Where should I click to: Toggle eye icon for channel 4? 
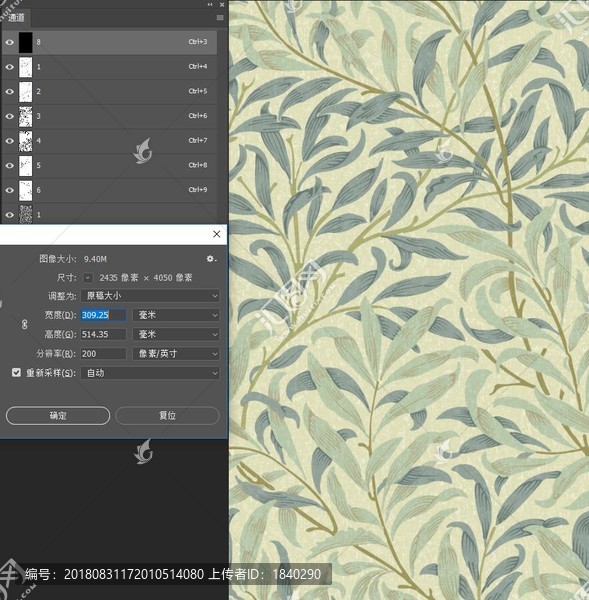(10, 141)
